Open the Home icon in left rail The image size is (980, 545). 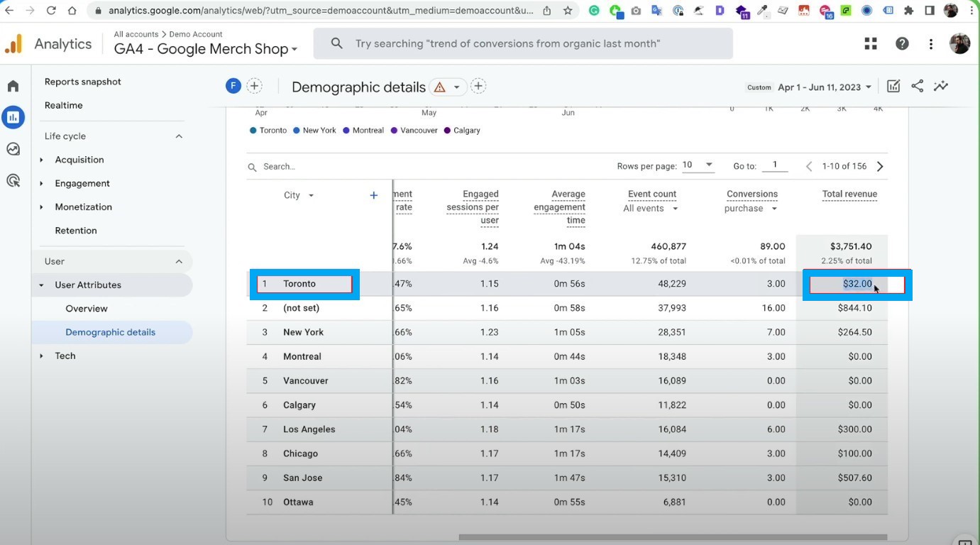[x=13, y=86]
